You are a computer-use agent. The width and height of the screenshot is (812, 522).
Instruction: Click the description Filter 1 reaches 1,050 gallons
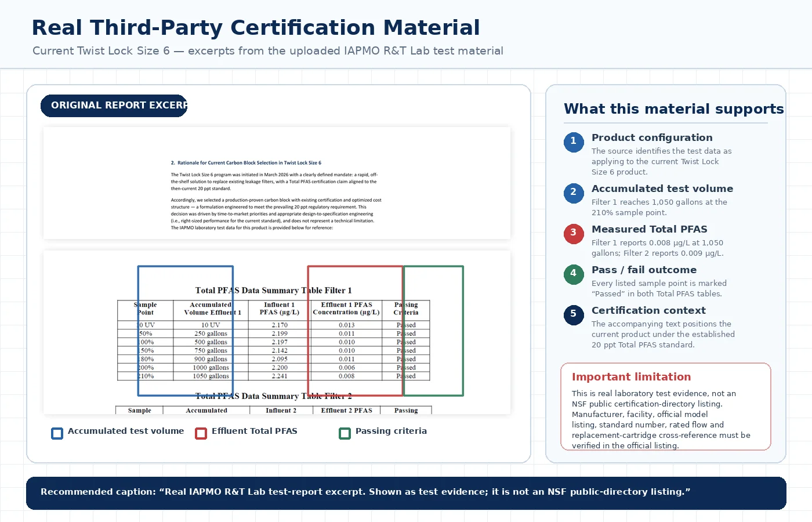(659, 208)
